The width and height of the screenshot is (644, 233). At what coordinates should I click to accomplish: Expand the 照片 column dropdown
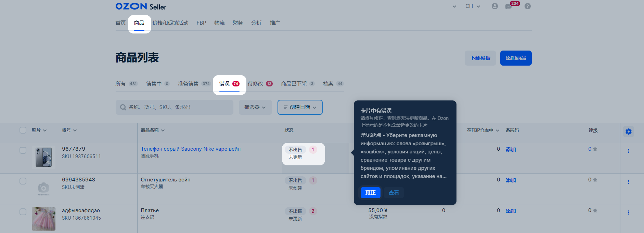coord(45,131)
